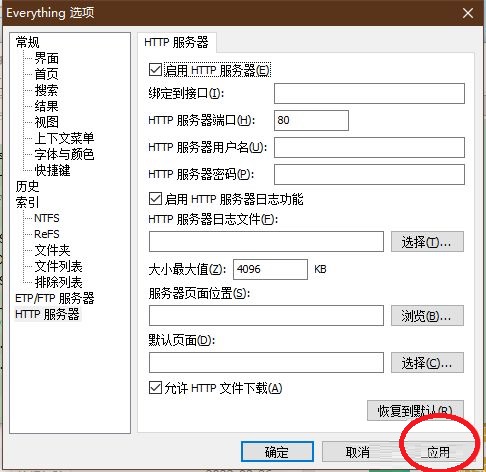Image resolution: width=486 pixels, height=472 pixels.
Task: Select 界面 in the options tree
Action: click(47, 58)
